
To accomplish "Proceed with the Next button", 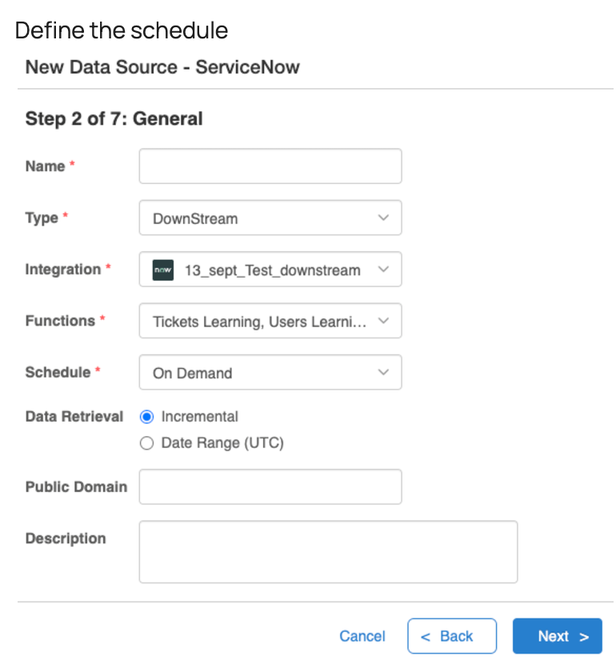I will pyautogui.click(x=558, y=636).
